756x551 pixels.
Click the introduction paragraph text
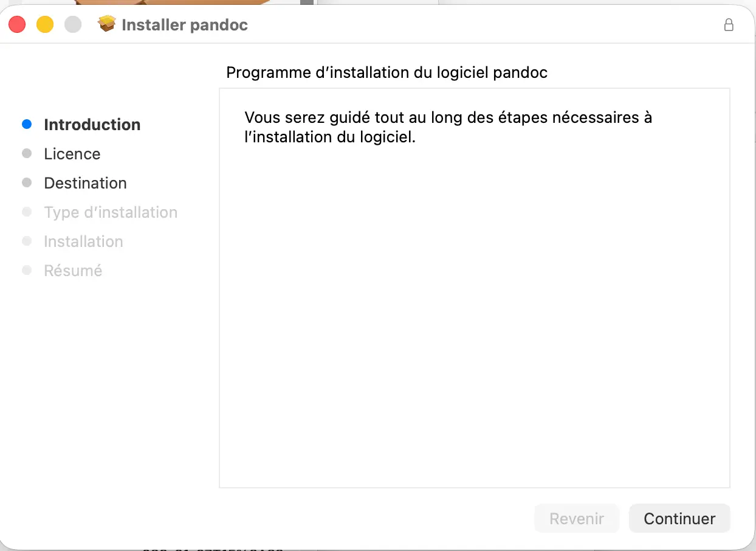point(448,126)
